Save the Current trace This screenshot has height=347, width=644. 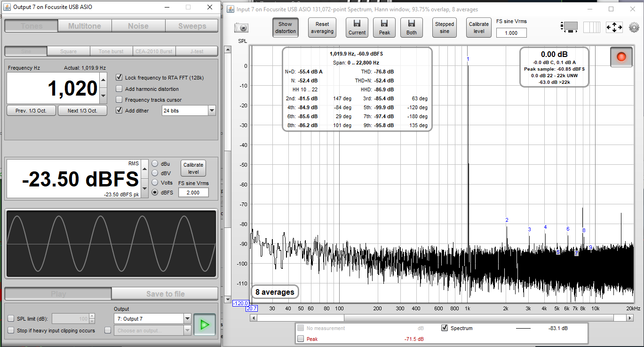(x=357, y=28)
